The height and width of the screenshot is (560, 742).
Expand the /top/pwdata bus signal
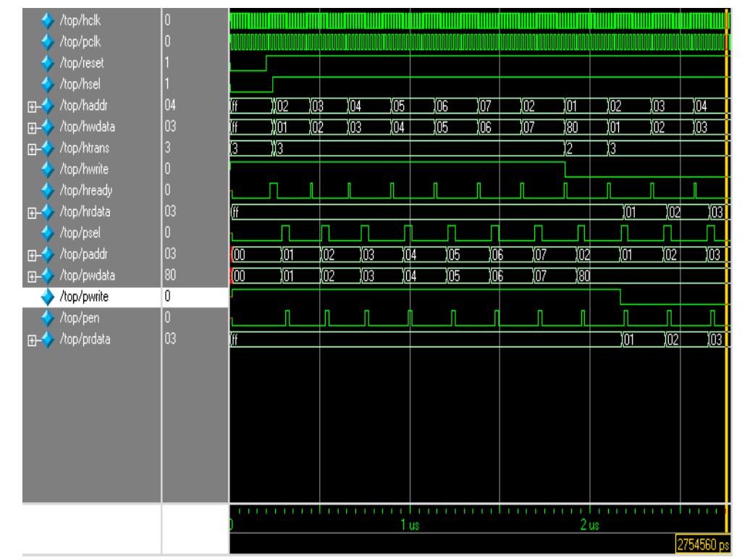point(32,277)
